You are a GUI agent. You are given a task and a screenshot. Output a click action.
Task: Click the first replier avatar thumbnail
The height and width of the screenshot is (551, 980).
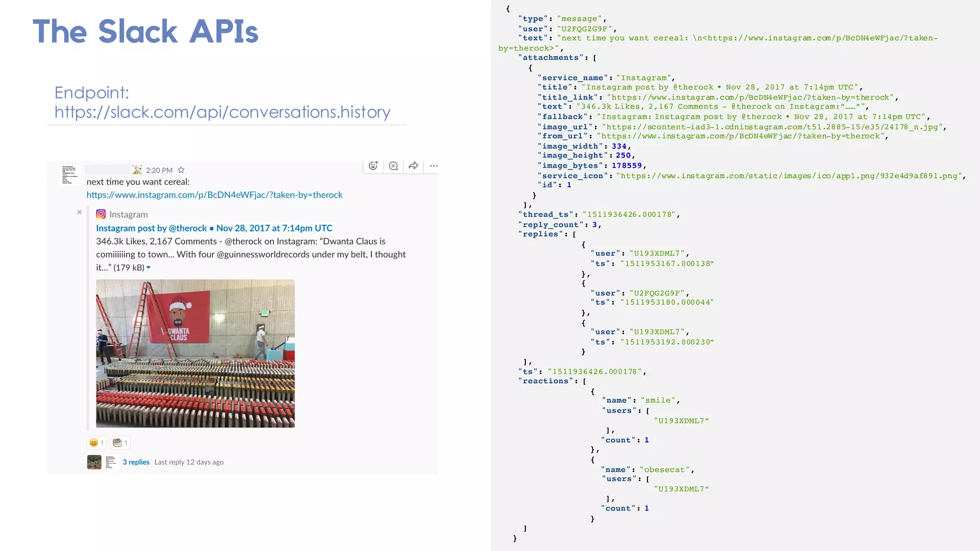pyautogui.click(x=94, y=462)
